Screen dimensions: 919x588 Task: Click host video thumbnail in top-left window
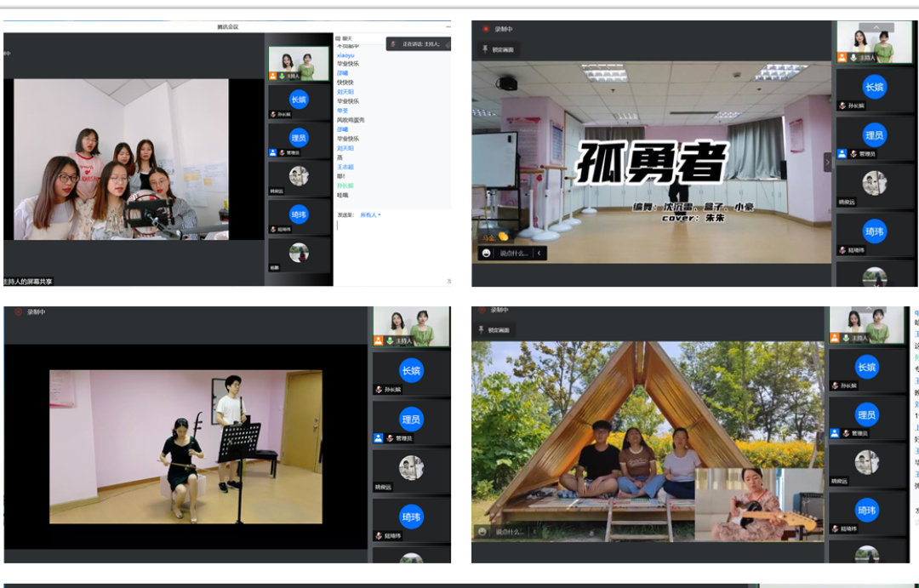tap(299, 62)
